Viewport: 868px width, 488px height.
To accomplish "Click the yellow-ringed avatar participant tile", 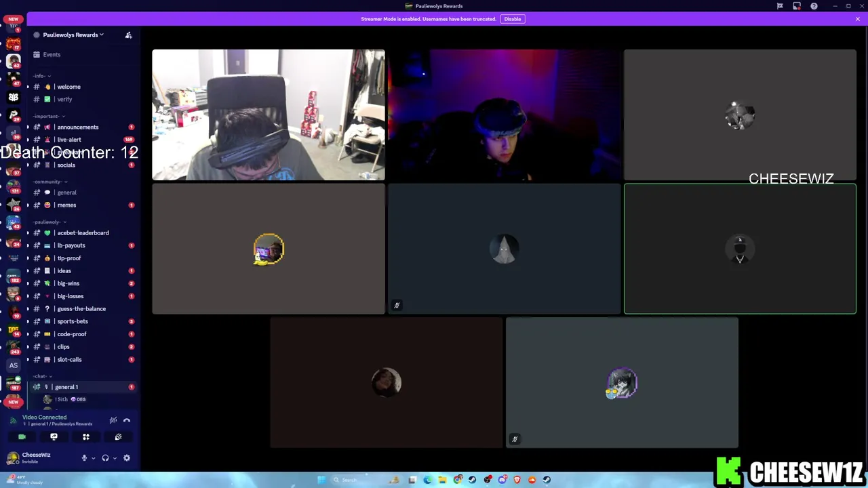I will pyautogui.click(x=269, y=249).
